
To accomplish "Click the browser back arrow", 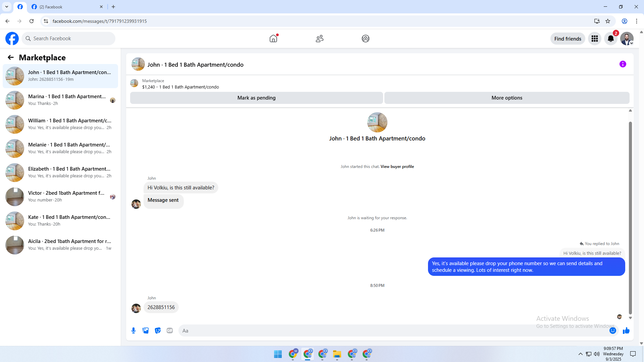I will (7, 21).
